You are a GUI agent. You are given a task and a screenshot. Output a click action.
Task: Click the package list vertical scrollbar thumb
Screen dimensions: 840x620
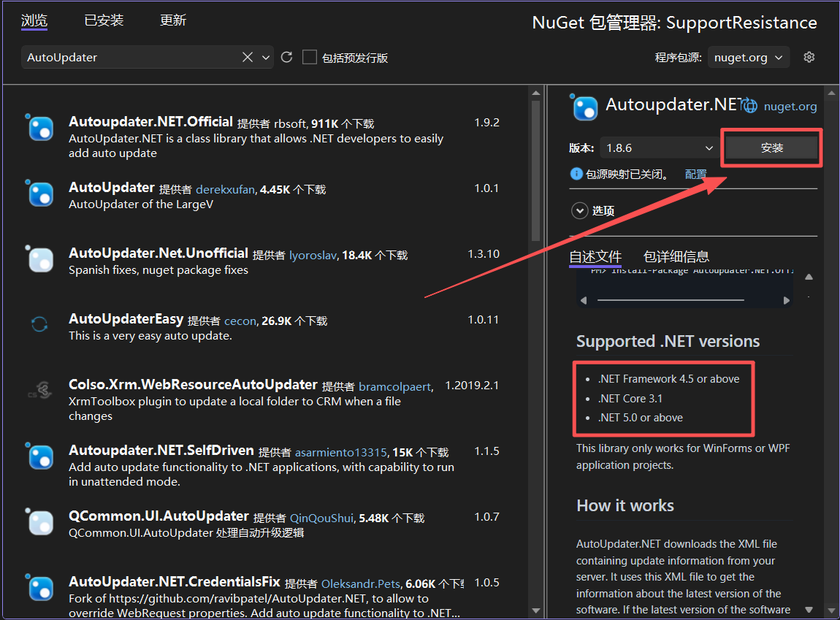[x=535, y=172]
